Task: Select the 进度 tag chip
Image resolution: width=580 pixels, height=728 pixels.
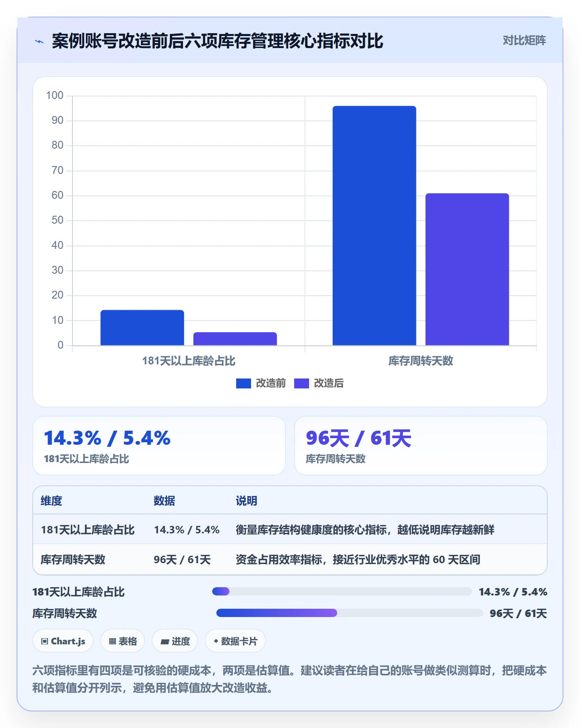Action: coord(175,641)
